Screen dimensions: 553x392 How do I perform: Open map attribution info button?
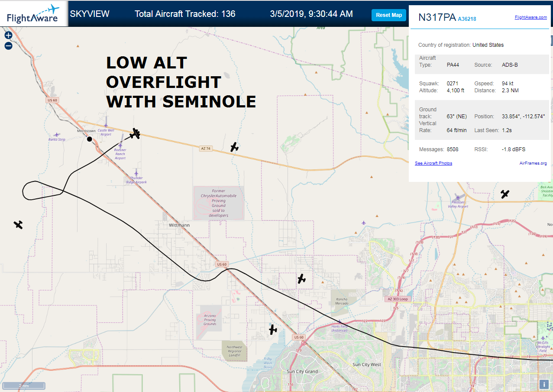[x=544, y=384]
